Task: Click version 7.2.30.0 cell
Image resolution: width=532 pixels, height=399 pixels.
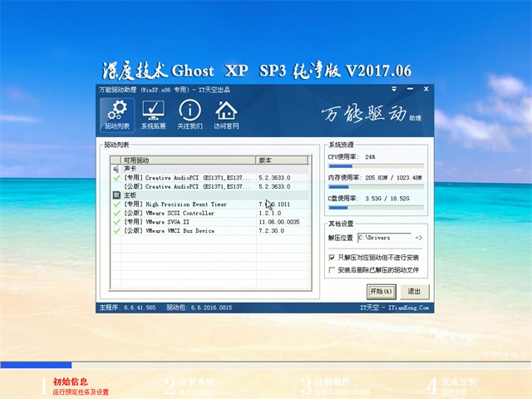Action: (x=272, y=231)
